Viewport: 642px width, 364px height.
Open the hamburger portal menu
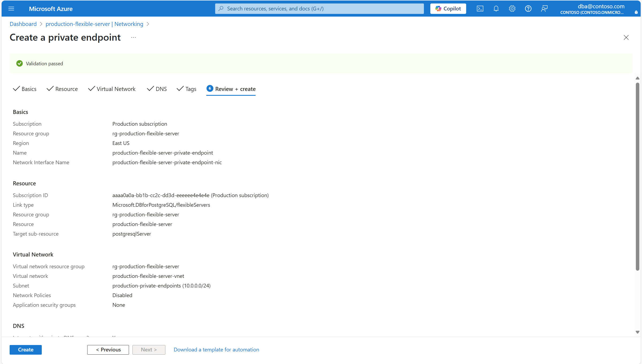coord(11,9)
